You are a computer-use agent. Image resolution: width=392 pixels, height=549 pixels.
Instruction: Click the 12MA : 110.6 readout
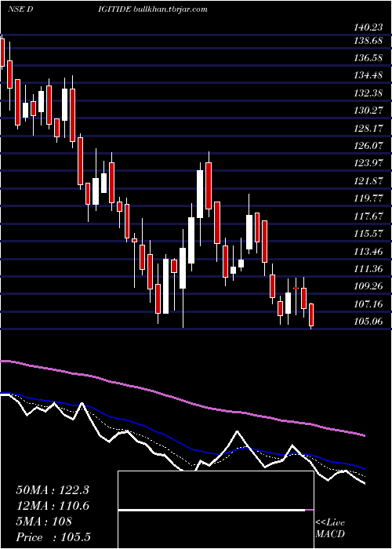53,506
